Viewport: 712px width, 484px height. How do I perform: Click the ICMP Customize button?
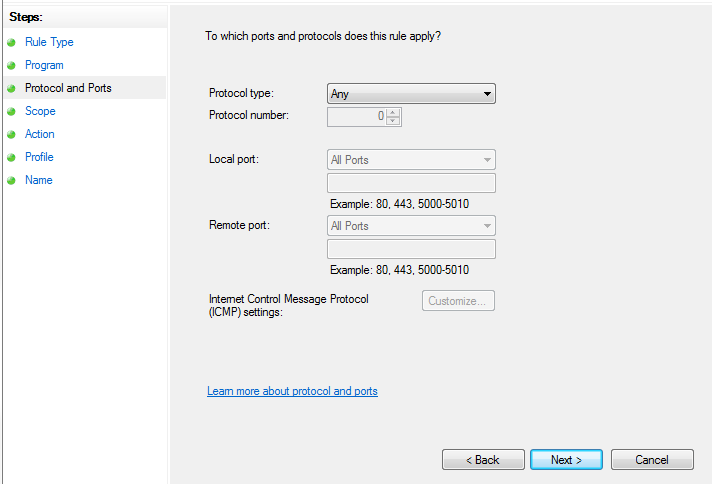coord(458,301)
